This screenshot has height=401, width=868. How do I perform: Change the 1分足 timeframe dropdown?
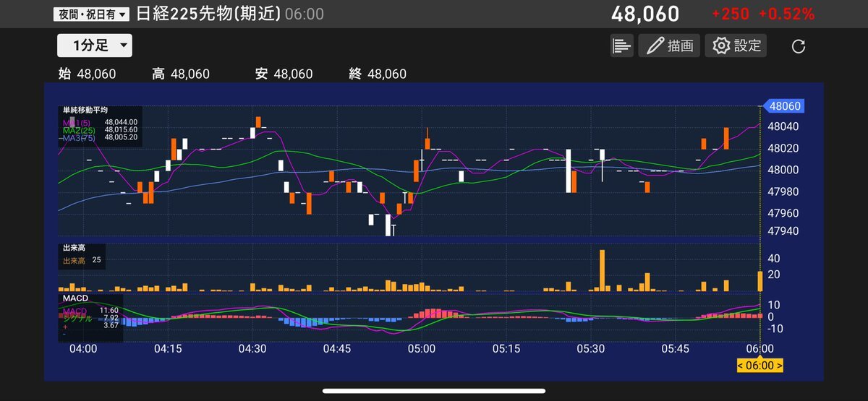coord(95,46)
